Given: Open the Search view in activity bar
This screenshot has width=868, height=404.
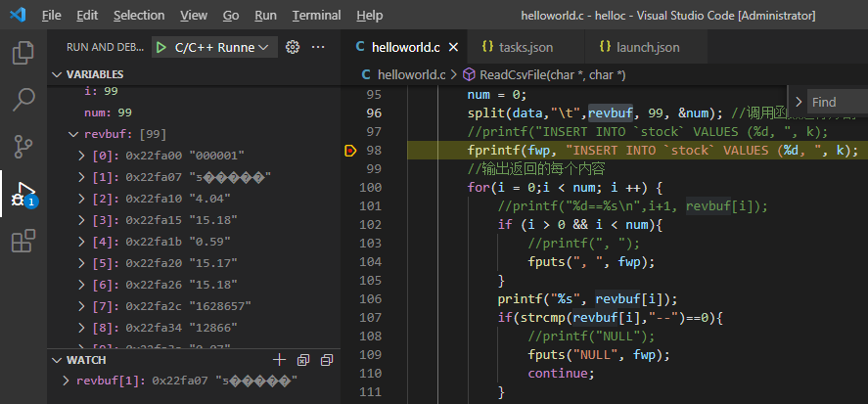Looking at the screenshot, I should pyautogui.click(x=23, y=99).
